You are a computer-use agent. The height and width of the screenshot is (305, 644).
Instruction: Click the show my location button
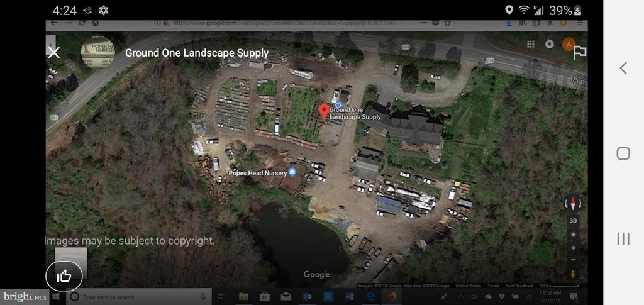tap(572, 235)
